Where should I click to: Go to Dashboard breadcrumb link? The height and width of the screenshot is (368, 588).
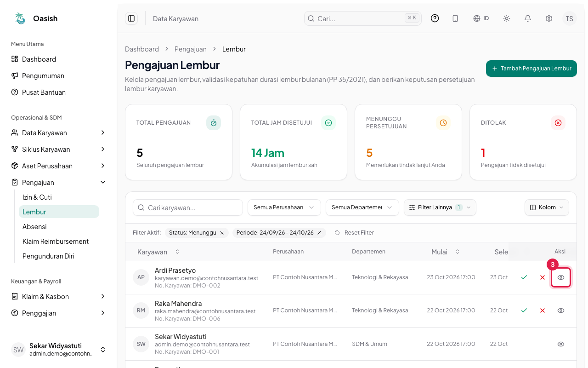(142, 49)
